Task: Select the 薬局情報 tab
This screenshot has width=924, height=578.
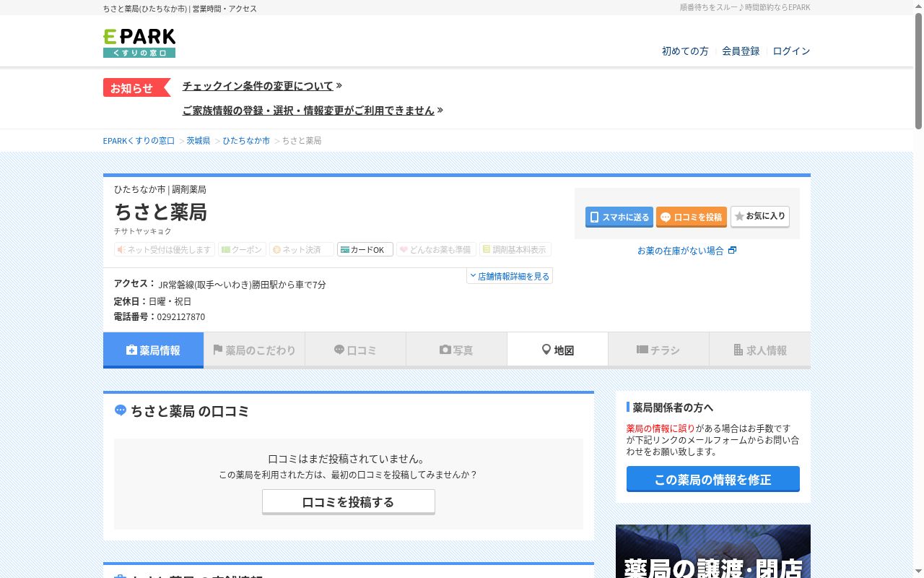Action: (x=154, y=350)
